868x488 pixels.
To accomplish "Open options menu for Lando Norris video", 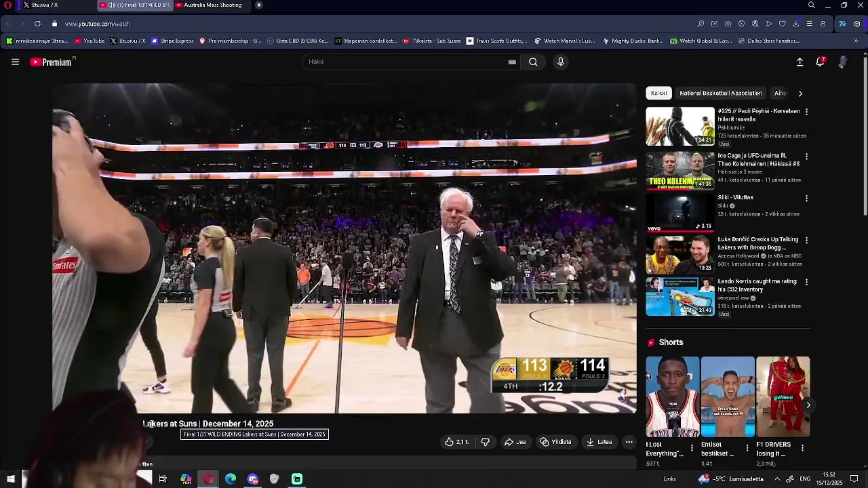I will (x=806, y=282).
